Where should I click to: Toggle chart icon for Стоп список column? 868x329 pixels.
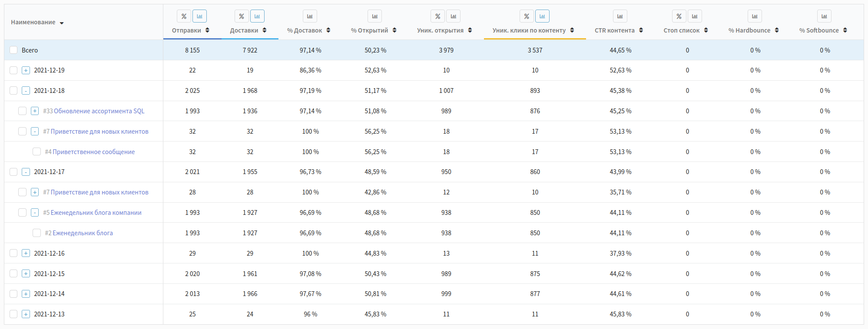pos(695,16)
